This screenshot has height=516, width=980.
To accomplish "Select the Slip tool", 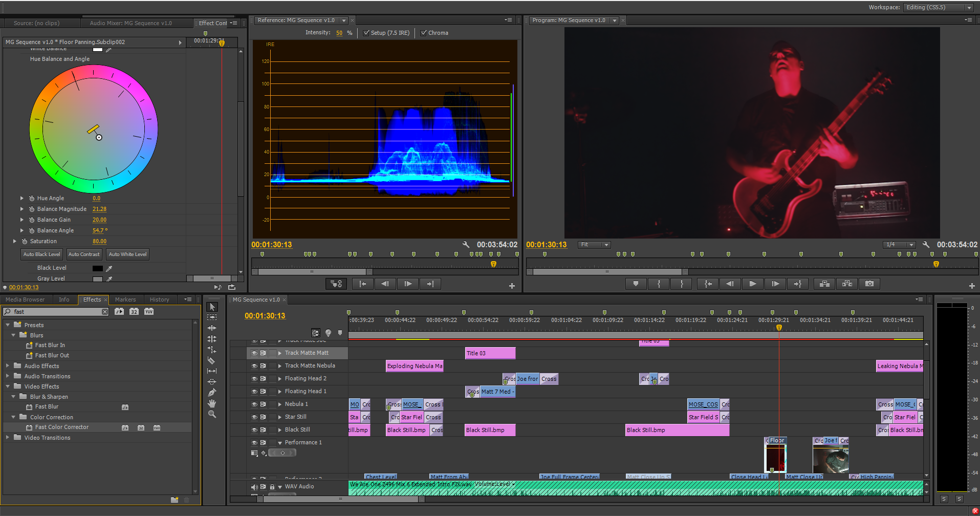I will [x=212, y=371].
